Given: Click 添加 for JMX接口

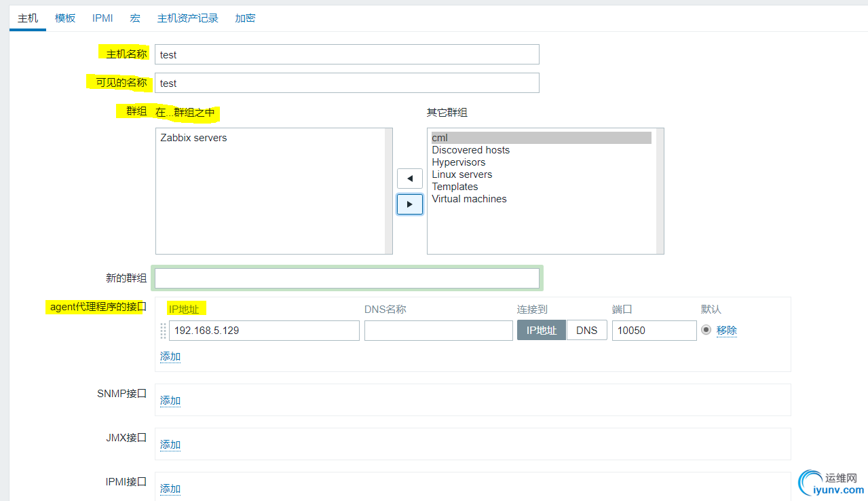Looking at the screenshot, I should pos(170,445).
